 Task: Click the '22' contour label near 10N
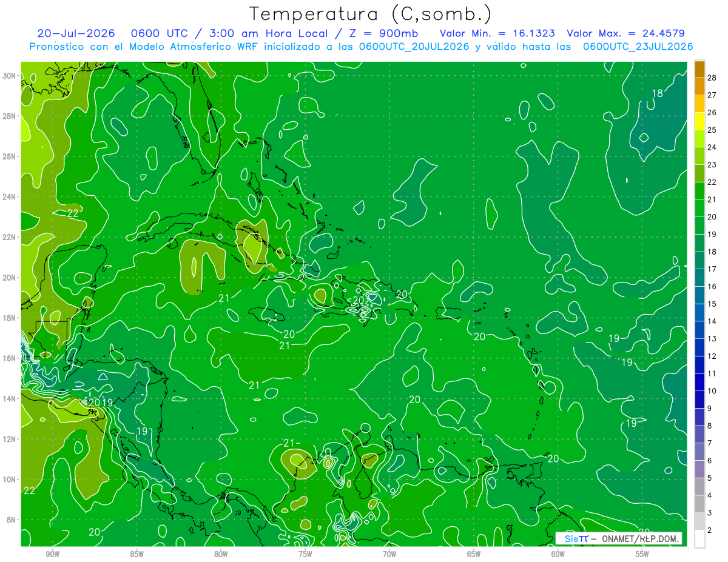[29, 490]
